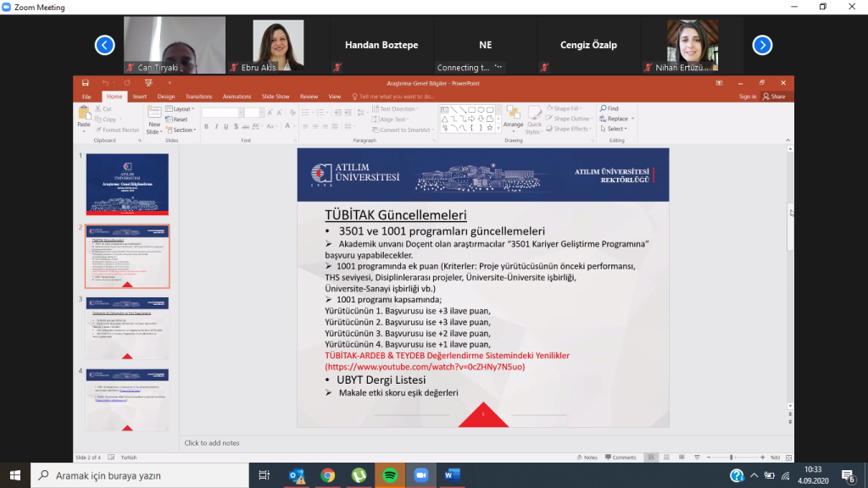Image resolution: width=868 pixels, height=488 pixels.
Task: Switch to the Slide Show tab
Action: pyautogui.click(x=275, y=97)
